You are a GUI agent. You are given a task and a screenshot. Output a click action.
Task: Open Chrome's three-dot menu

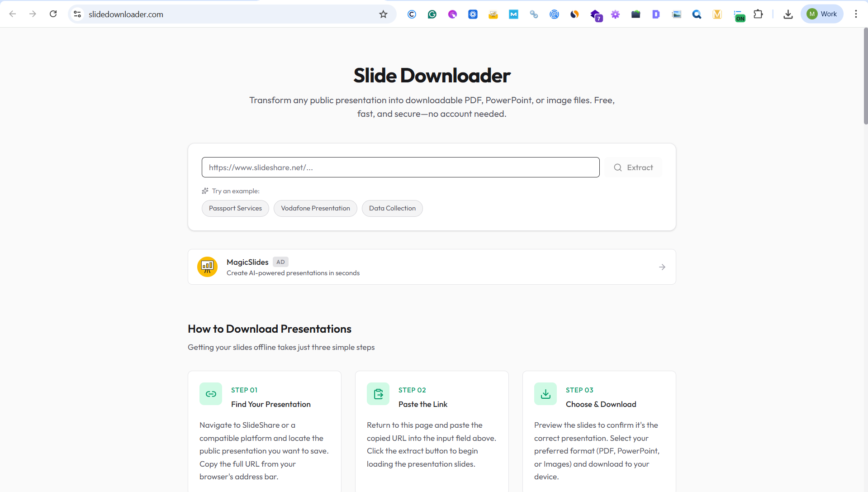[x=856, y=14]
